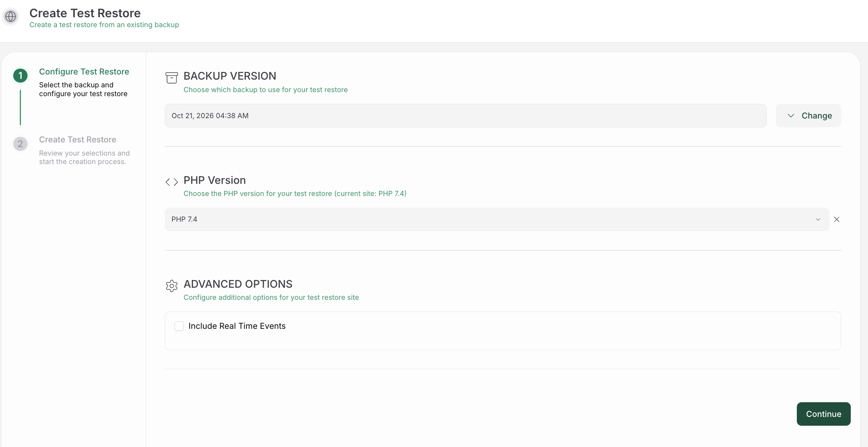This screenshot has height=447, width=868.
Task: Click the Advanced Options gear icon
Action: 172,286
